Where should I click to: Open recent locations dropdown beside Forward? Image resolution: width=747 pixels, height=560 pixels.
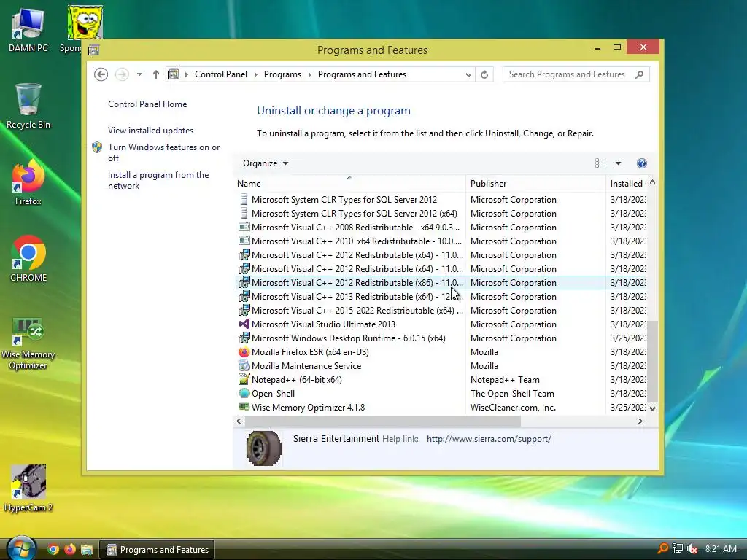[139, 74]
